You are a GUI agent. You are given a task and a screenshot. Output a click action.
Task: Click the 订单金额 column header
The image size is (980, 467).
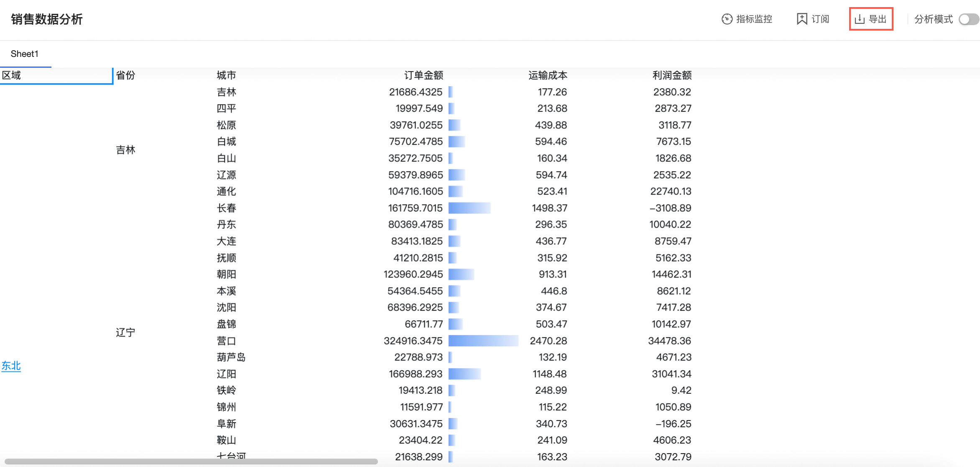point(424,75)
